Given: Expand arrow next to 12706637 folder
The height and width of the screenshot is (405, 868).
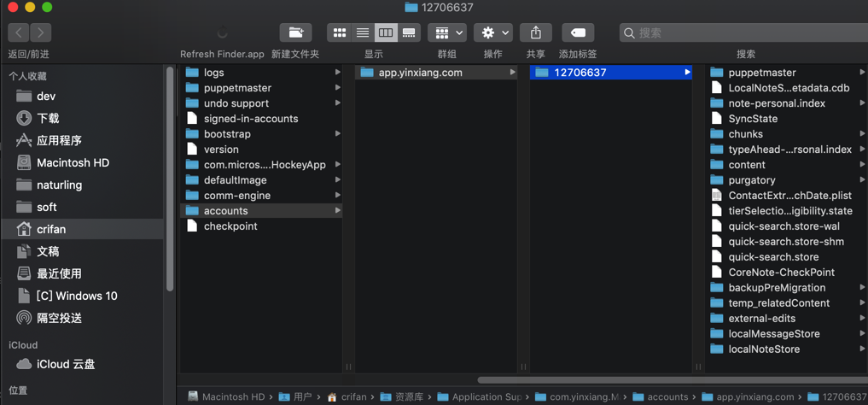Looking at the screenshot, I should (x=688, y=72).
